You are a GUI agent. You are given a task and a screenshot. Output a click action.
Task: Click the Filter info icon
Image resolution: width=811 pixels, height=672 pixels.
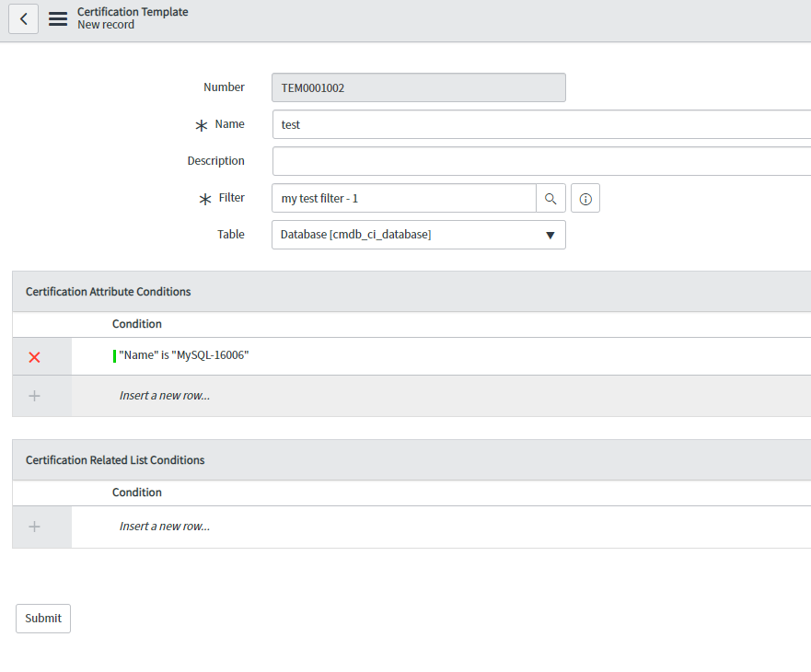(x=585, y=197)
